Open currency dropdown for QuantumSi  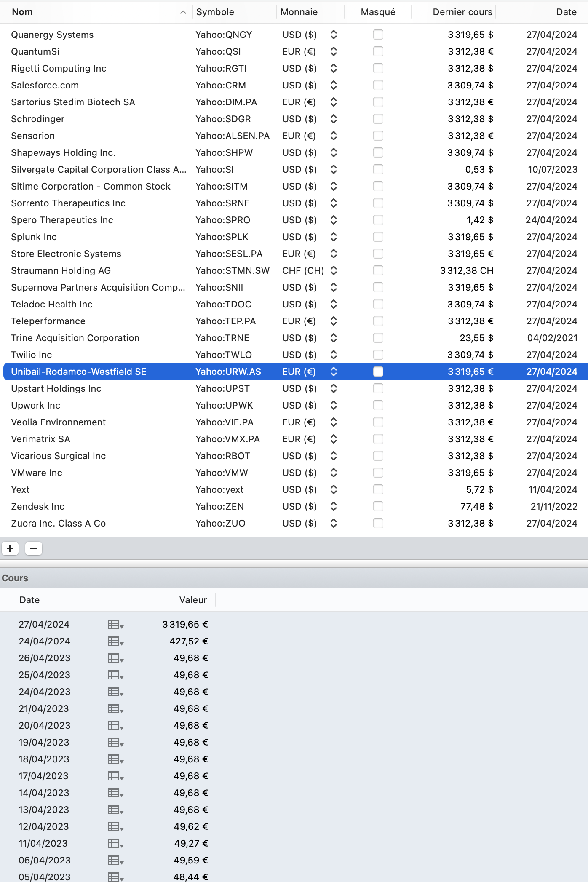click(x=334, y=51)
